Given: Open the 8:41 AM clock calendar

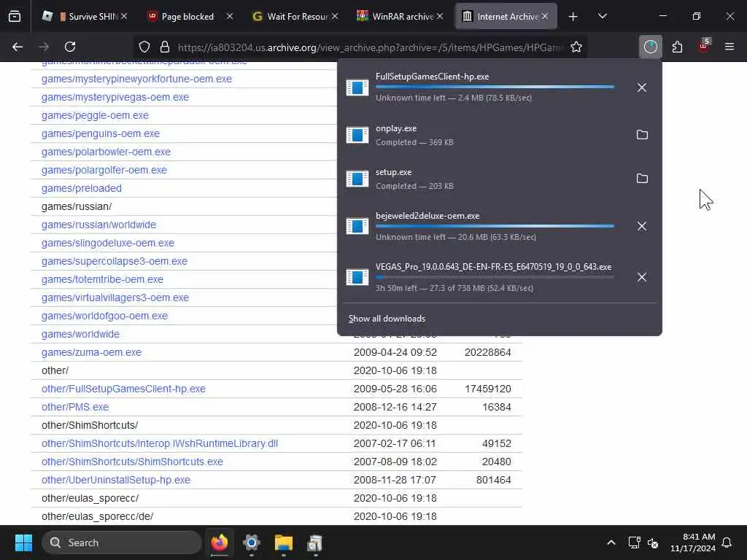Looking at the screenshot, I should pos(693,542).
